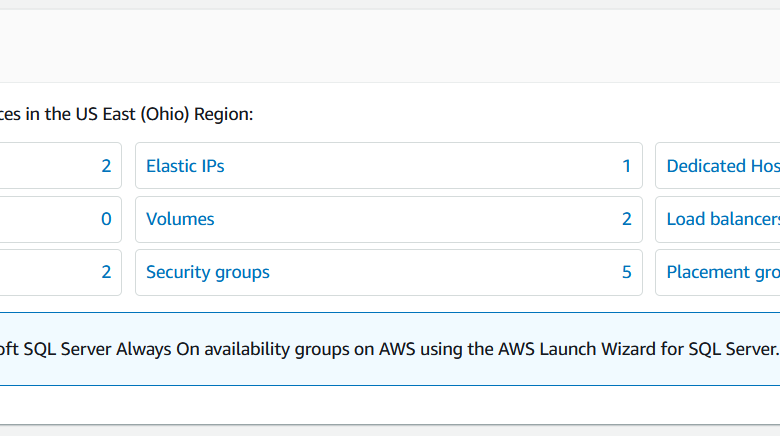Open the Volumes resource link

click(x=180, y=219)
